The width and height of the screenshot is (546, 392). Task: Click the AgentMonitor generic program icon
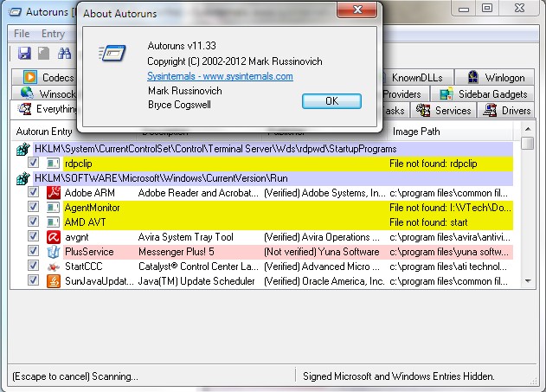coord(54,208)
